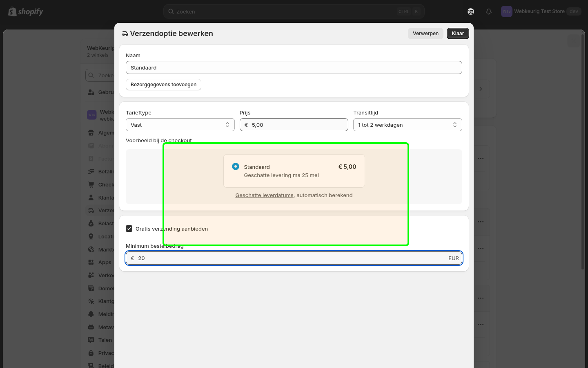Open the Gebruikers users icon in settings sidebar
Image resolution: width=588 pixels, height=368 pixels.
point(91,92)
